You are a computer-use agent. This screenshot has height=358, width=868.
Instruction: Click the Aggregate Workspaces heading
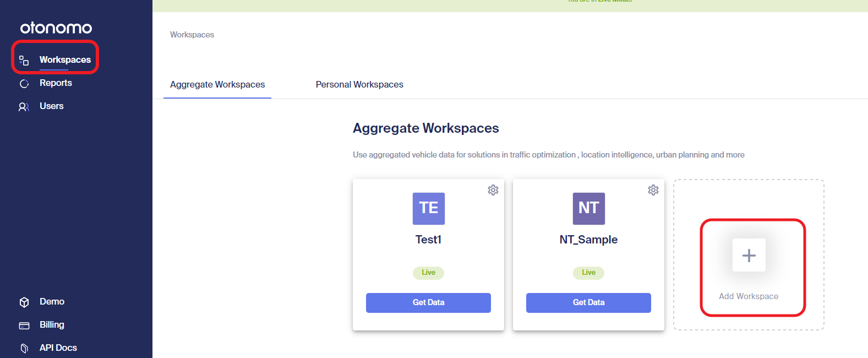coord(426,128)
